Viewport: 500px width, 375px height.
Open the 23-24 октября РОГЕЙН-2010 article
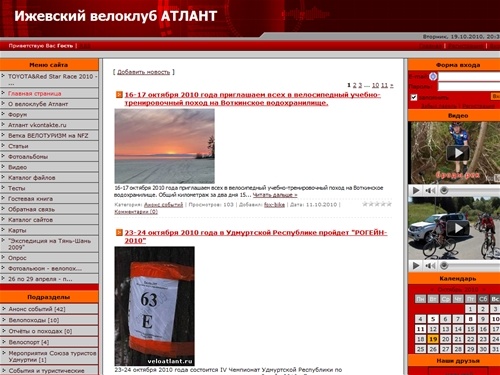256,236
